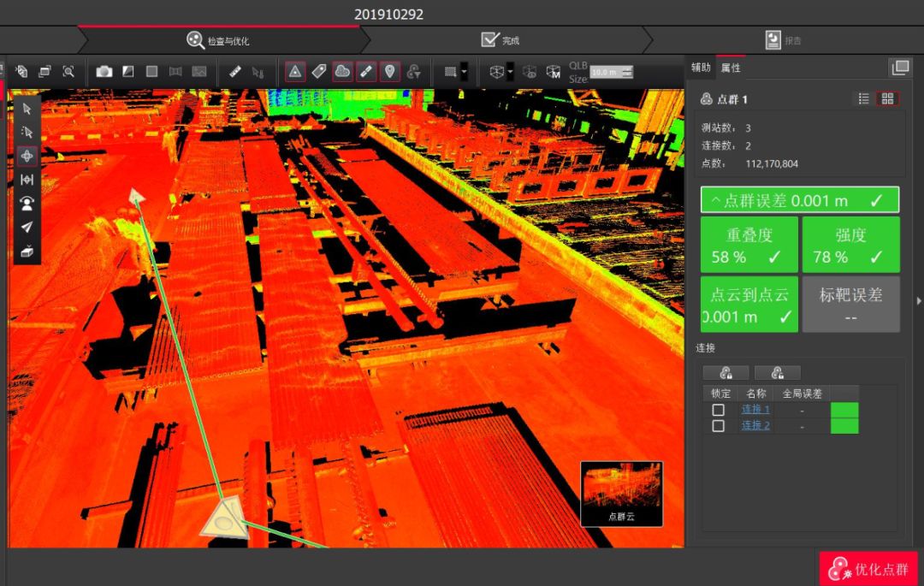
Task: Switch to the 辅助 panel tab
Action: (x=701, y=68)
